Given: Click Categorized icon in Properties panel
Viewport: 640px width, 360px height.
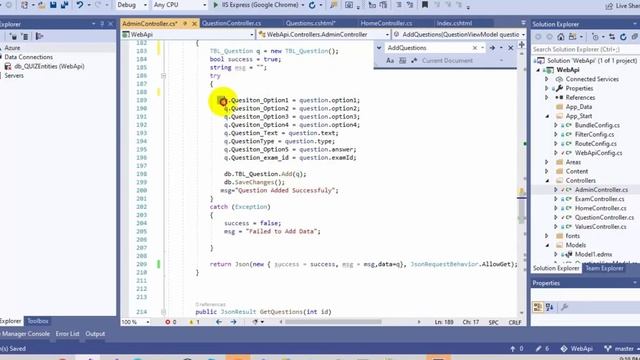Looking at the screenshot, I should coord(538,307).
